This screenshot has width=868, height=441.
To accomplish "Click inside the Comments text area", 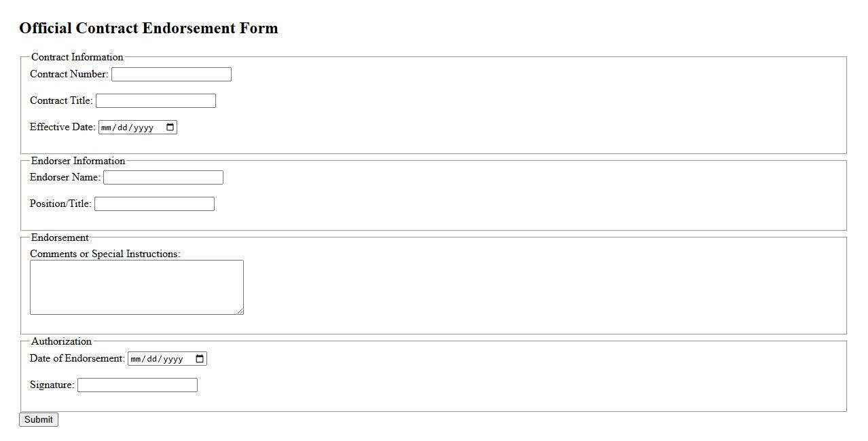I will 137,287.
